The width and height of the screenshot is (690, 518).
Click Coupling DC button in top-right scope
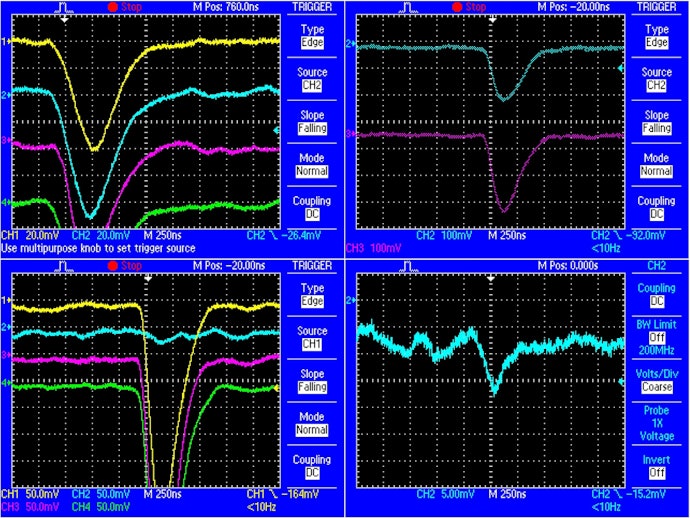[656, 208]
